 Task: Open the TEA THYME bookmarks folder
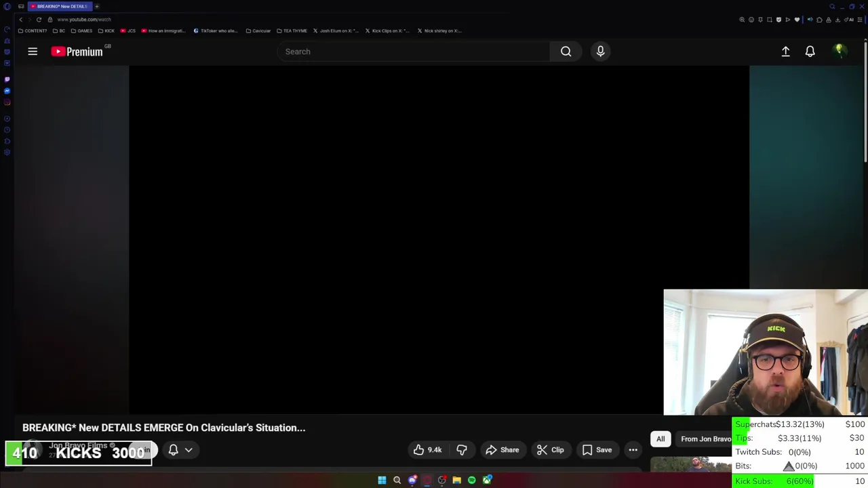point(292,30)
